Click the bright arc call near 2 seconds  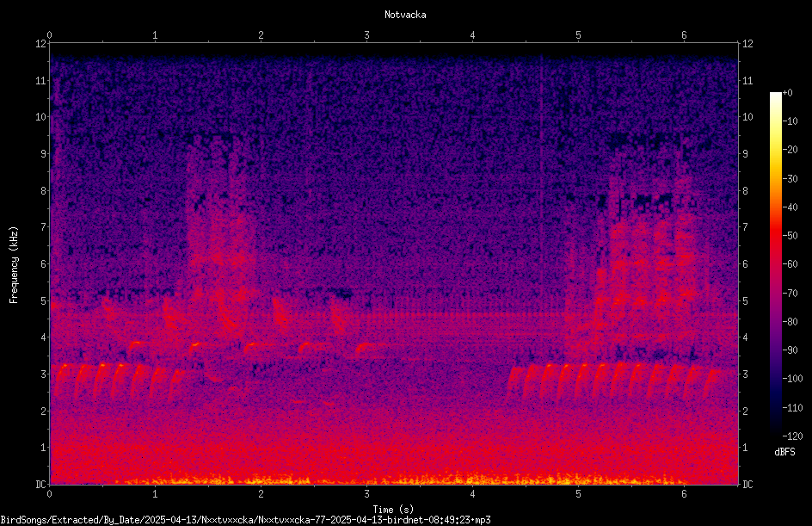(x=255, y=347)
